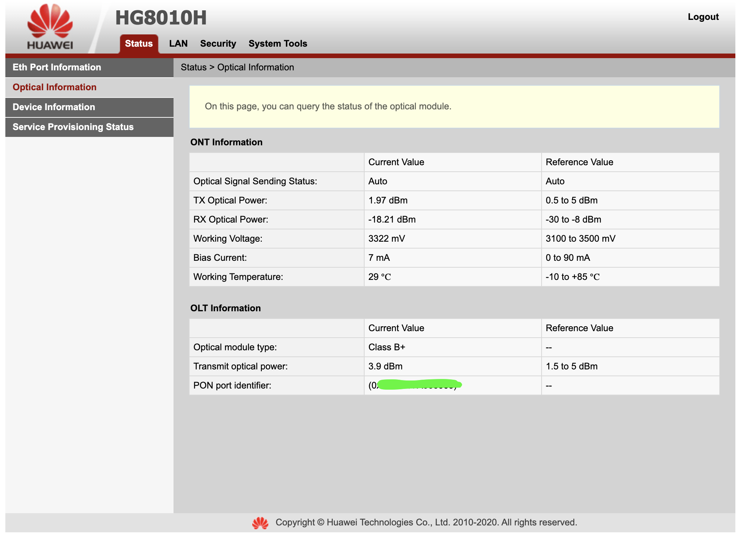Select the TX Optical Power value cell
The height and width of the screenshot is (543, 756).
388,200
